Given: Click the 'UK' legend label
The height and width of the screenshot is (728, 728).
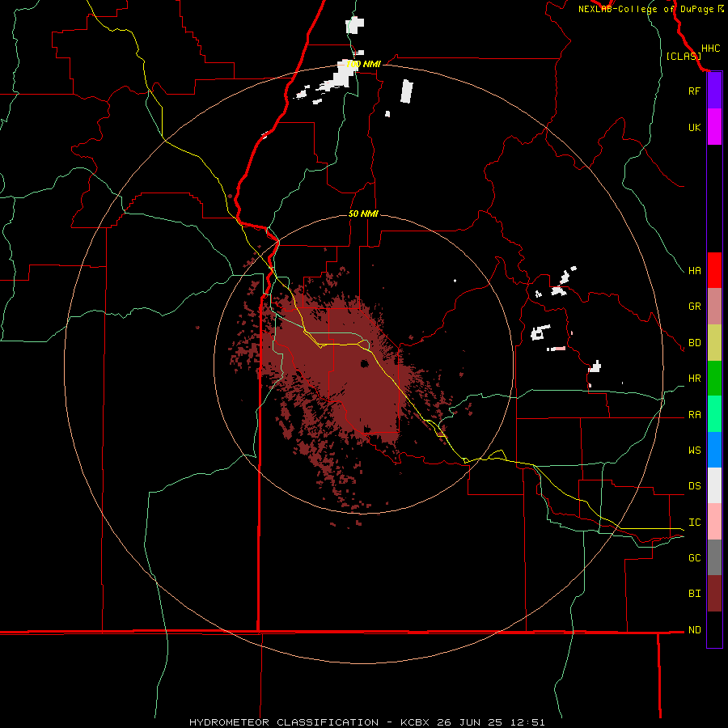Looking at the screenshot, I should [694, 127].
